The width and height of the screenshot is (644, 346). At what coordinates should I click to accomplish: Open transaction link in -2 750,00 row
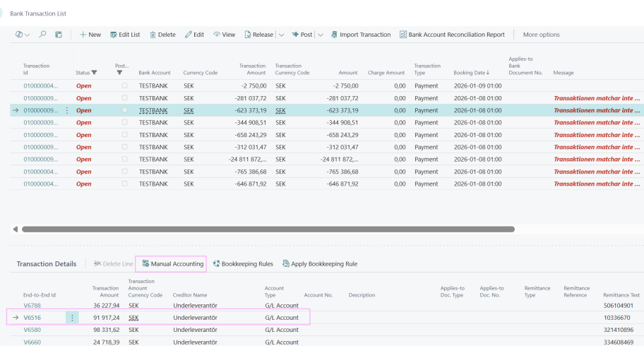pos(41,86)
